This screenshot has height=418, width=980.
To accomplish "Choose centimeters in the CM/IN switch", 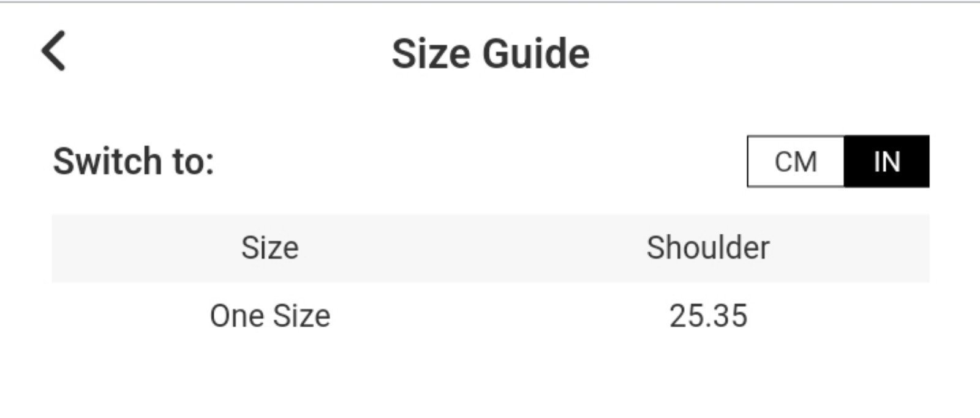I will [x=796, y=162].
